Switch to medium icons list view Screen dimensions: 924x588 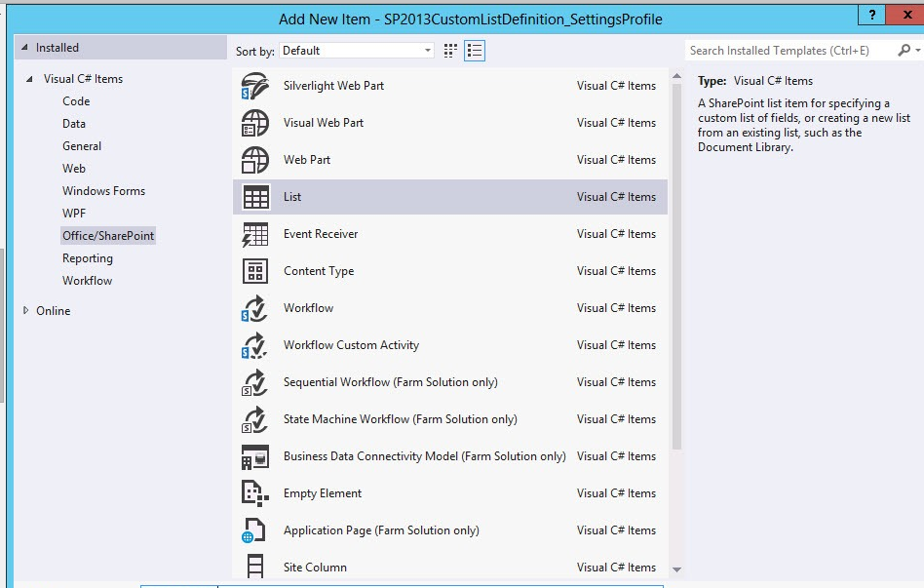point(475,51)
